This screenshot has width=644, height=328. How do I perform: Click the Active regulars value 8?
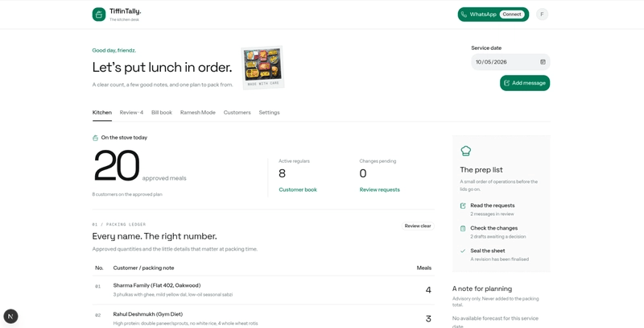282,173
